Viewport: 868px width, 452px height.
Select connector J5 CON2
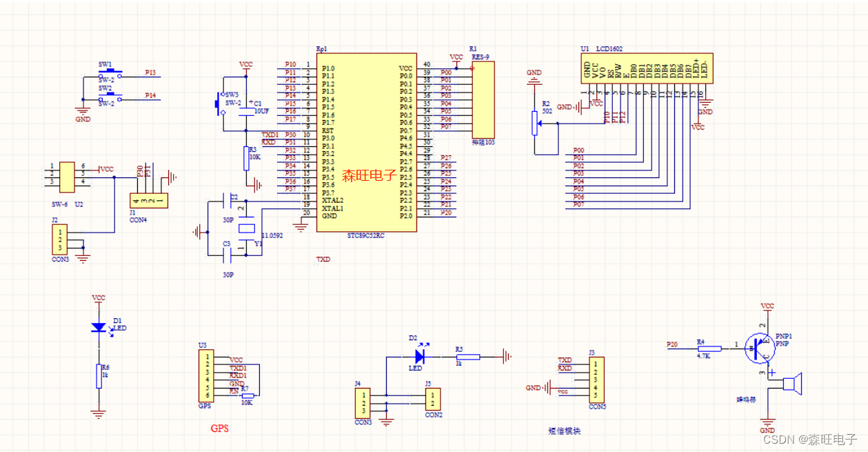click(432, 399)
